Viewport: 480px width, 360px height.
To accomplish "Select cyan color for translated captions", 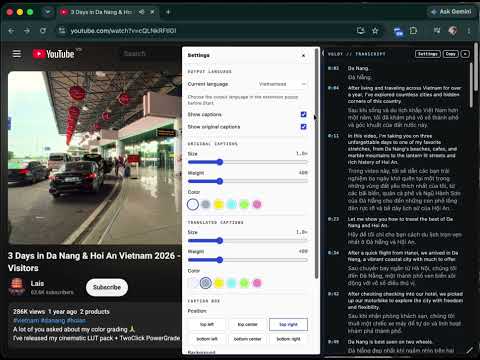I will click(231, 283).
